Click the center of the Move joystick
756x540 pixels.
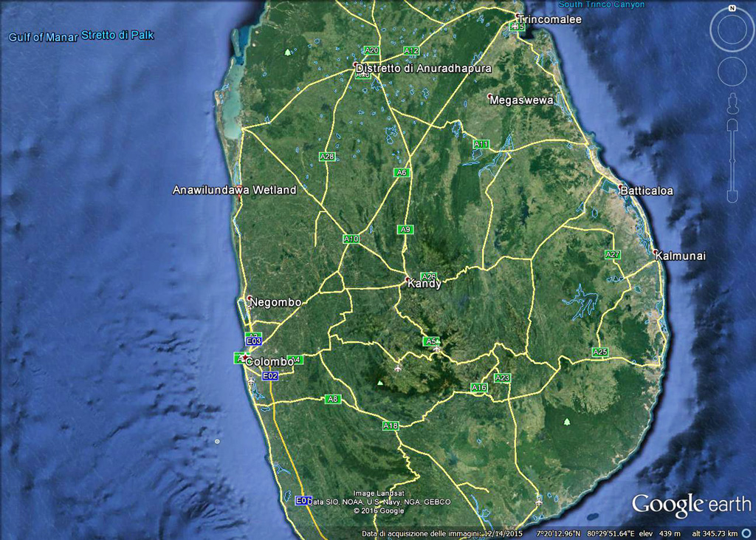pos(732,71)
